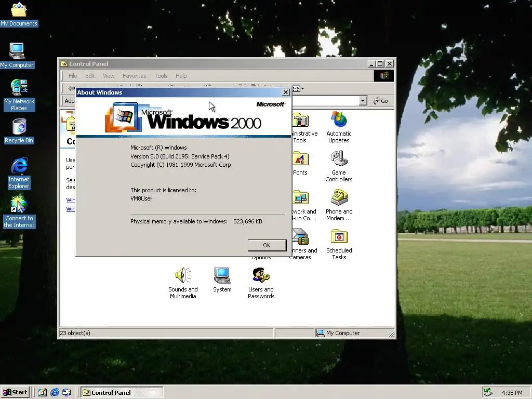The height and width of the screenshot is (399, 532).
Task: Click the '23 object(s)' status bar text
Action: 75,333
